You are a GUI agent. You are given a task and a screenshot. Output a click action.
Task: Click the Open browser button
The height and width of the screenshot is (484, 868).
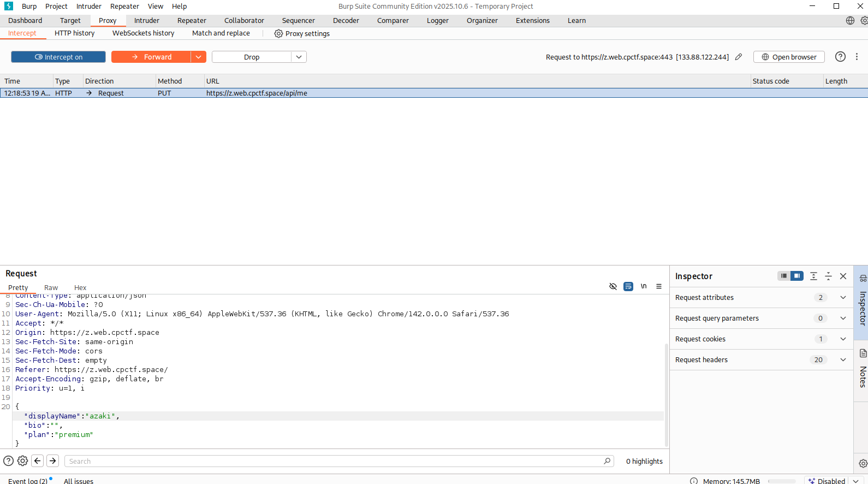point(789,57)
